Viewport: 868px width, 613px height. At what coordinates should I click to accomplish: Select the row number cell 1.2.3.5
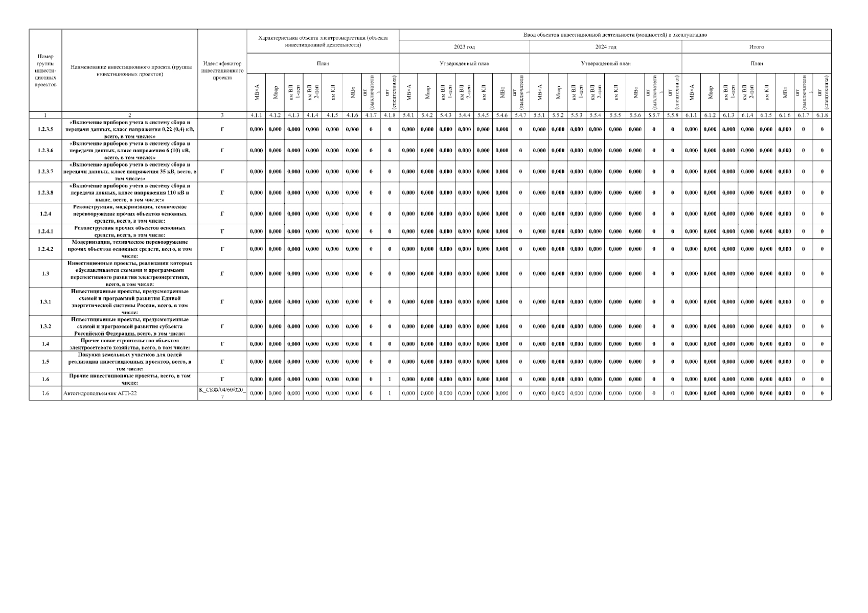click(x=45, y=129)
